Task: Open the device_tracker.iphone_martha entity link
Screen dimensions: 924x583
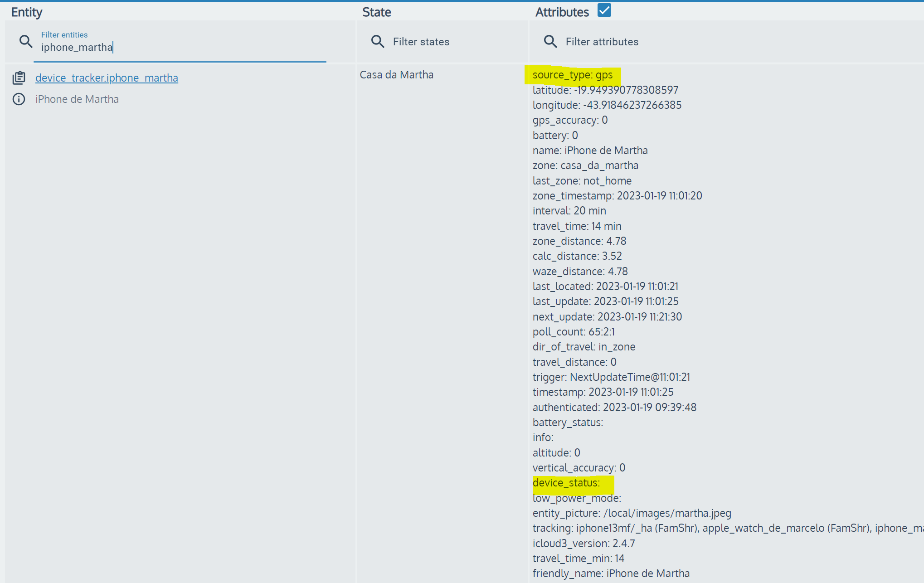Action: click(x=107, y=78)
